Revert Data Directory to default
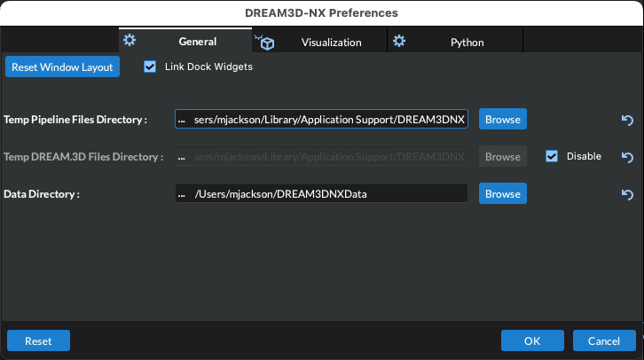 pos(627,194)
